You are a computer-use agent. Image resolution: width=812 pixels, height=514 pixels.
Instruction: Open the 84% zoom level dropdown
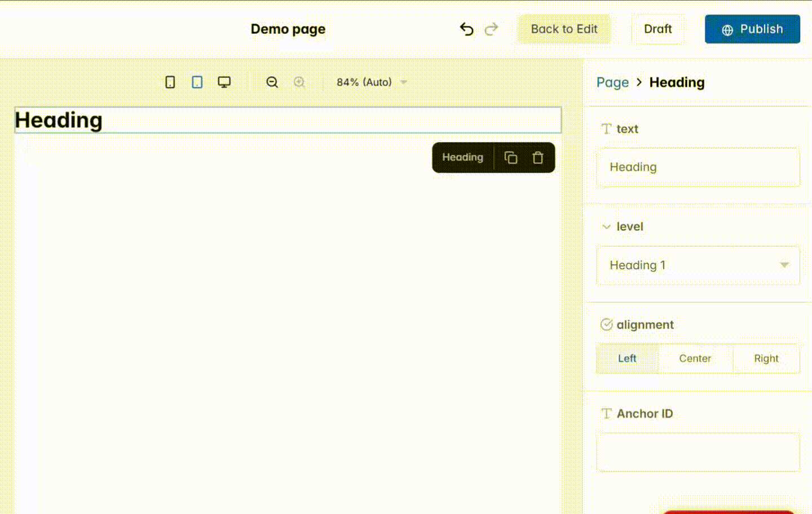(370, 82)
